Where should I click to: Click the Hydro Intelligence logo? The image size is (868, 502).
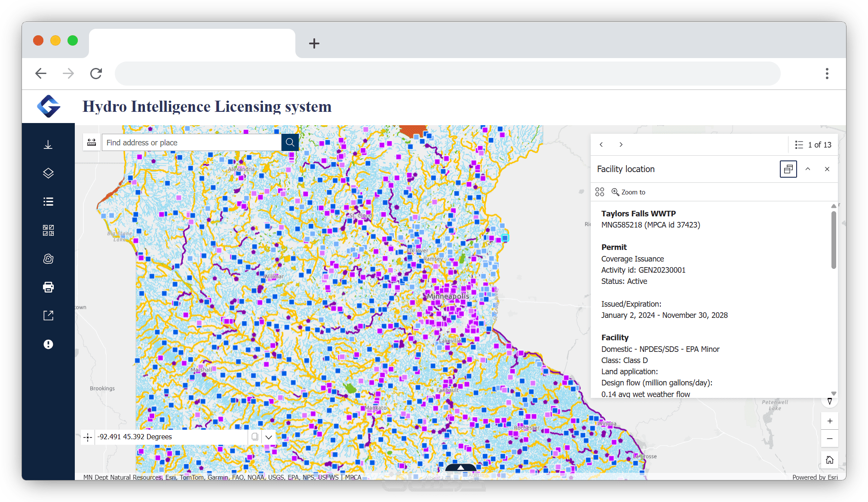coord(49,106)
